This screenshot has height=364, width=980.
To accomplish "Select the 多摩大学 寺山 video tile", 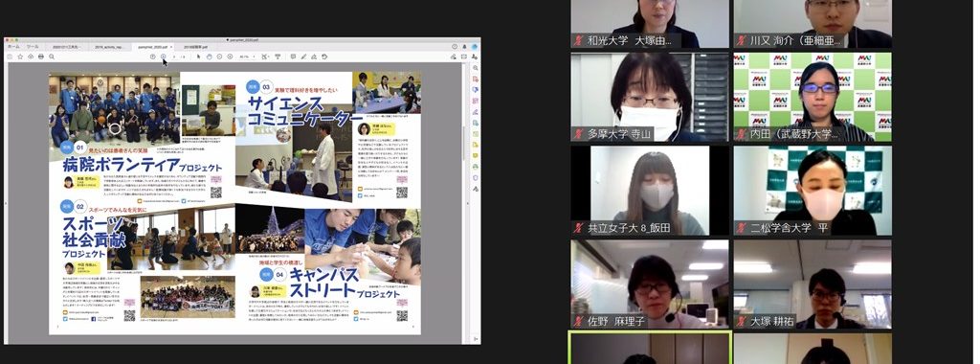I will click(650, 97).
